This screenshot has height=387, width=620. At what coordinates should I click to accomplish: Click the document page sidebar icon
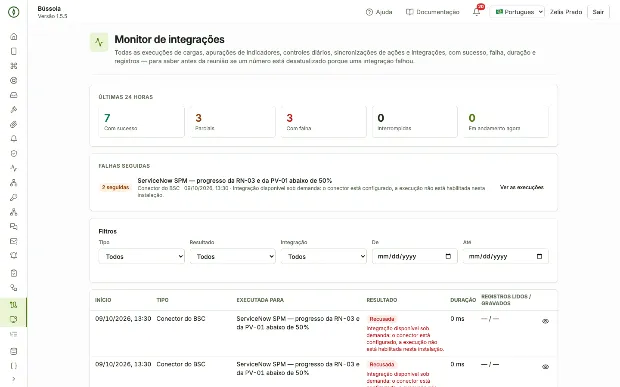13,51
